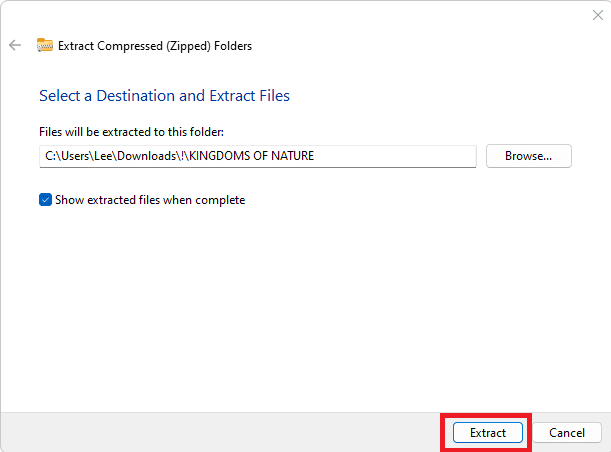The height and width of the screenshot is (452, 611).
Task: Open folder picker with Browse button
Action: tap(528, 156)
